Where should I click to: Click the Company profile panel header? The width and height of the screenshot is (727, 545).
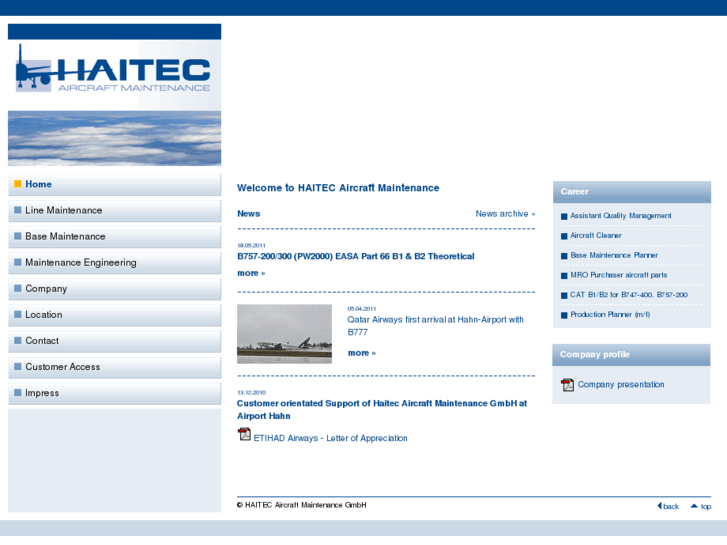click(x=631, y=355)
